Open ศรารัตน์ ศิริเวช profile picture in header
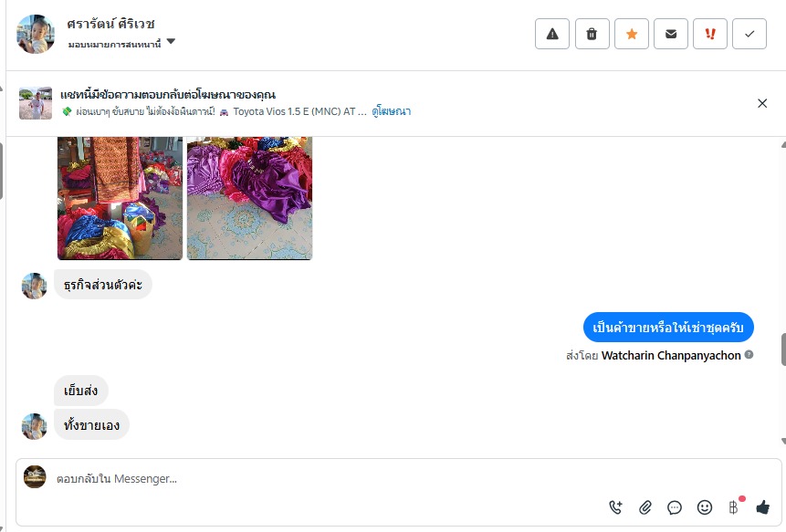This screenshot has width=786, height=532. [x=36, y=34]
